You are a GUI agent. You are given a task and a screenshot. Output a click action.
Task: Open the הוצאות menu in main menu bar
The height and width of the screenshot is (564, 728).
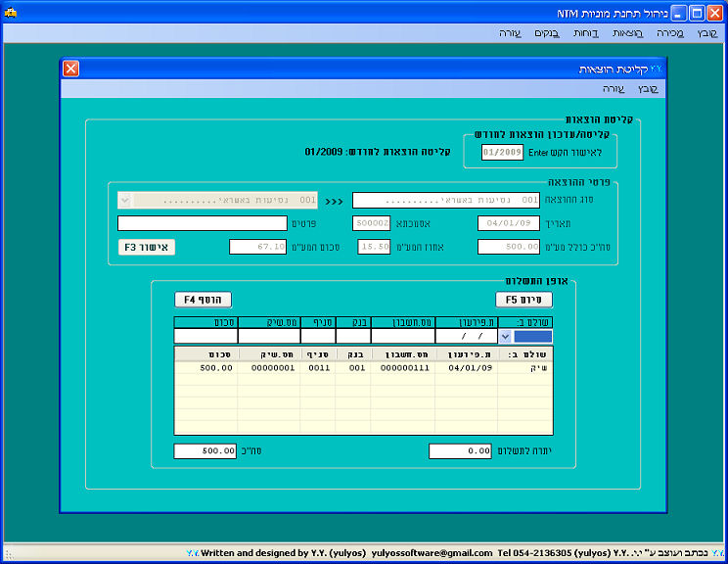(x=628, y=33)
